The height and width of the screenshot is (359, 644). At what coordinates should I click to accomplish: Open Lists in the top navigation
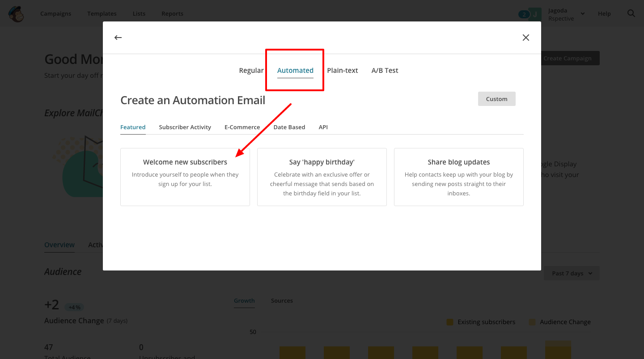click(x=139, y=13)
